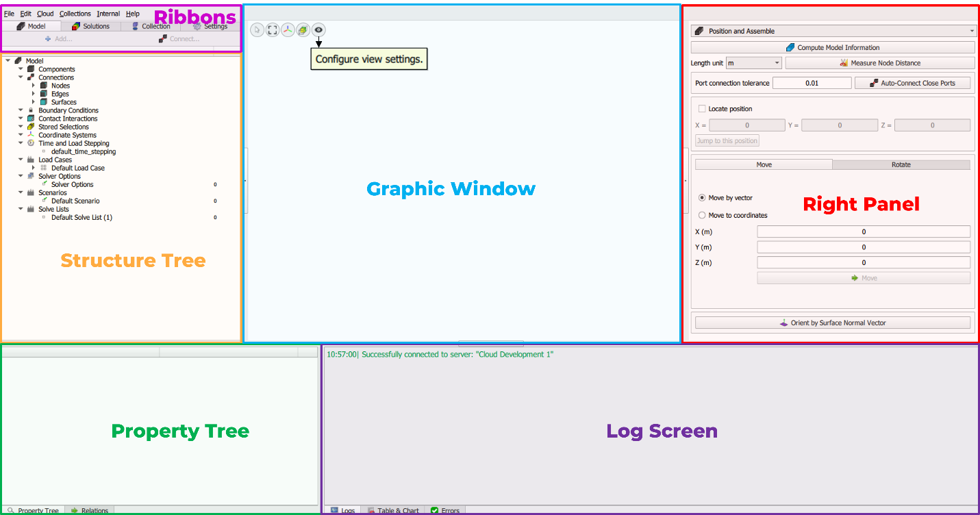
Task: Click the Z (m) move value field
Action: coord(864,262)
